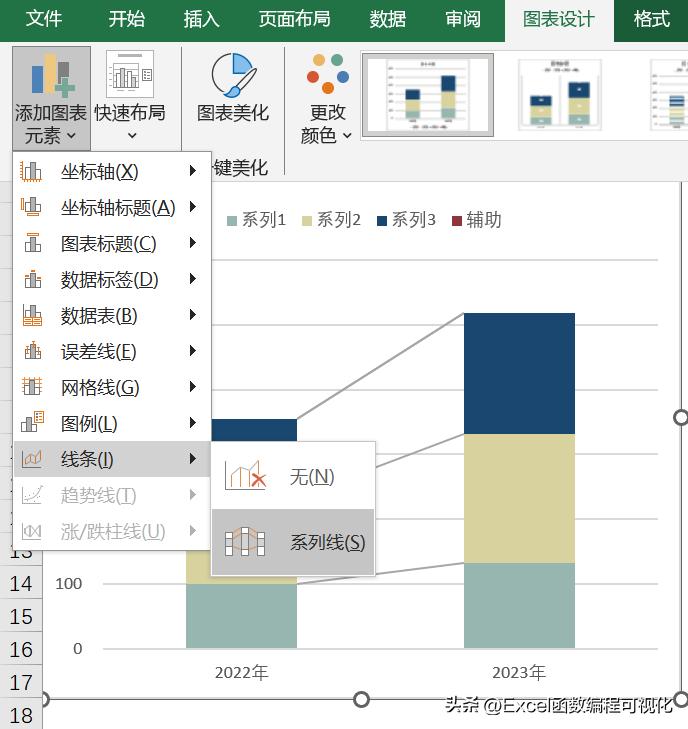Click the chart's bottom-center resize handle

[361, 699]
